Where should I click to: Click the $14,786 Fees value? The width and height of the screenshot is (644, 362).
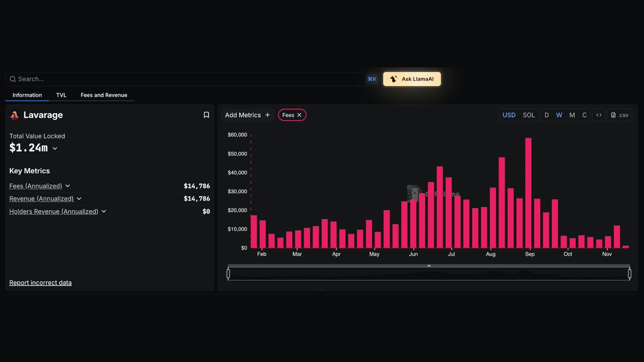197,186
